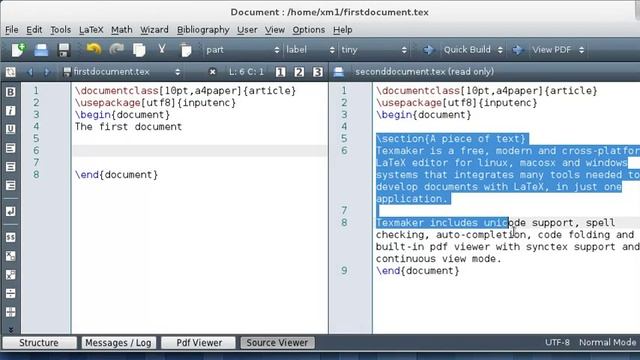Copy selection with the copy icon

tap(139, 50)
